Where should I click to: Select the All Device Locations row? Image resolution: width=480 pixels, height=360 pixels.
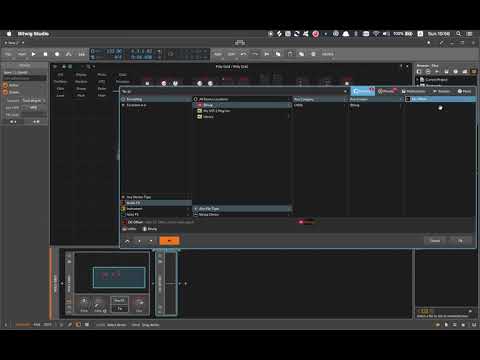(242, 99)
